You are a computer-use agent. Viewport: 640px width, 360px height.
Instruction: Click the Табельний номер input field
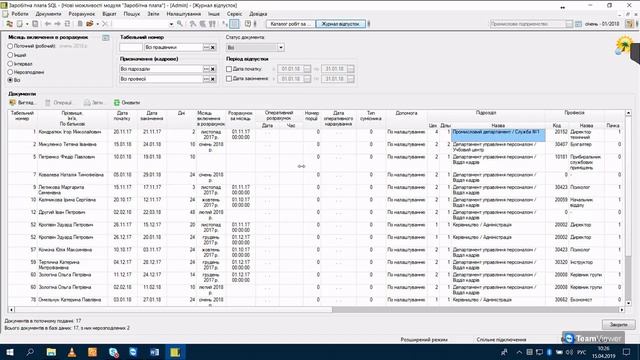(131, 47)
